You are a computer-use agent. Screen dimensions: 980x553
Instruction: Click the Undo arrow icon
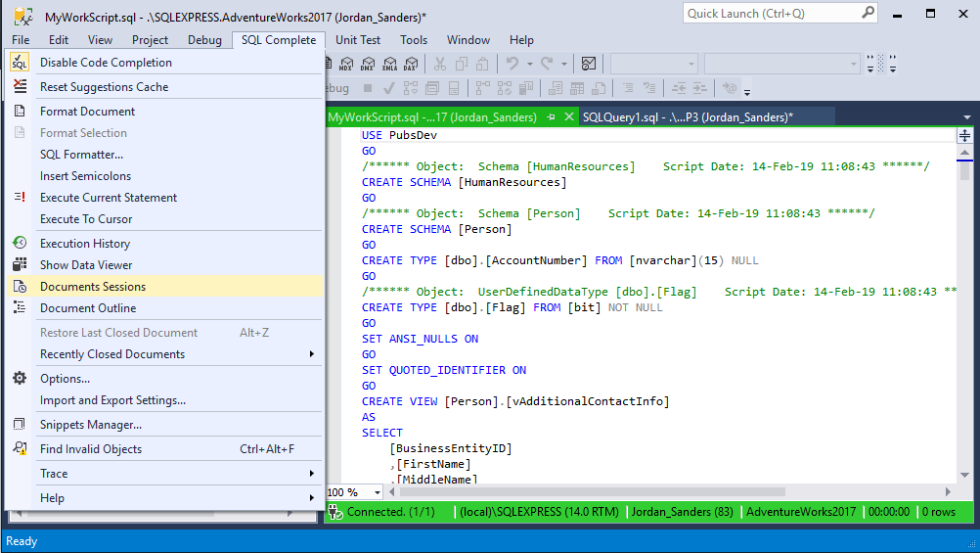[x=512, y=64]
